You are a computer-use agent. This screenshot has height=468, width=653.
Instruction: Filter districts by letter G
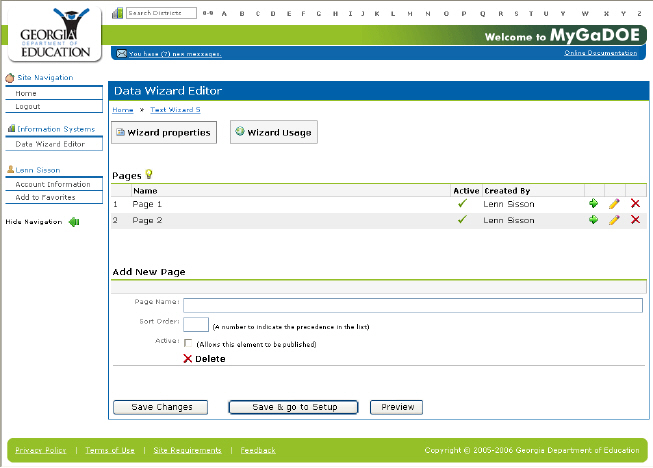point(319,13)
